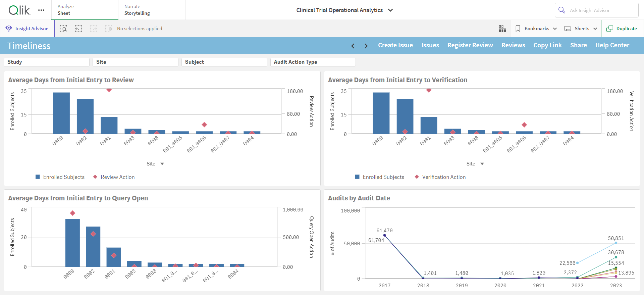Go to the next sheet arrow
Screen dimensions: 644x295
pyautogui.click(x=366, y=46)
